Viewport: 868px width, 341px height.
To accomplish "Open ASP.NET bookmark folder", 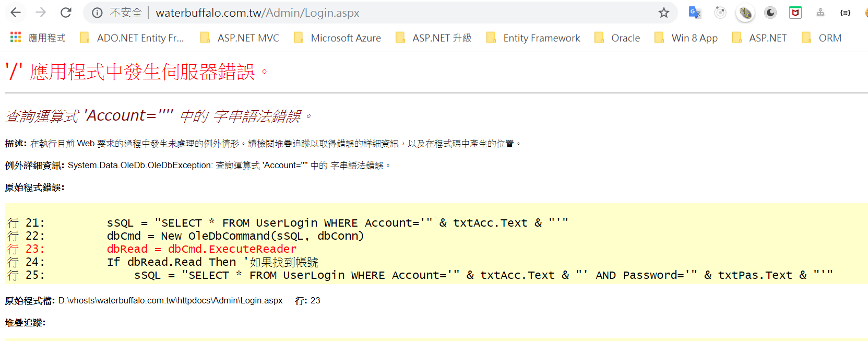I will point(759,38).
